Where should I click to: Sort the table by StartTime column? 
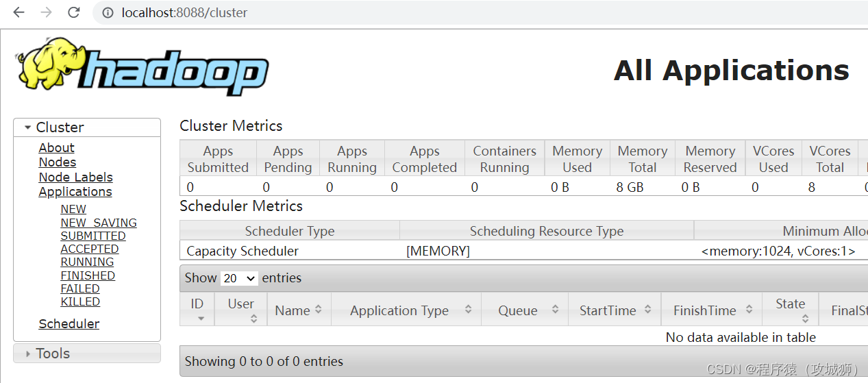(x=615, y=310)
